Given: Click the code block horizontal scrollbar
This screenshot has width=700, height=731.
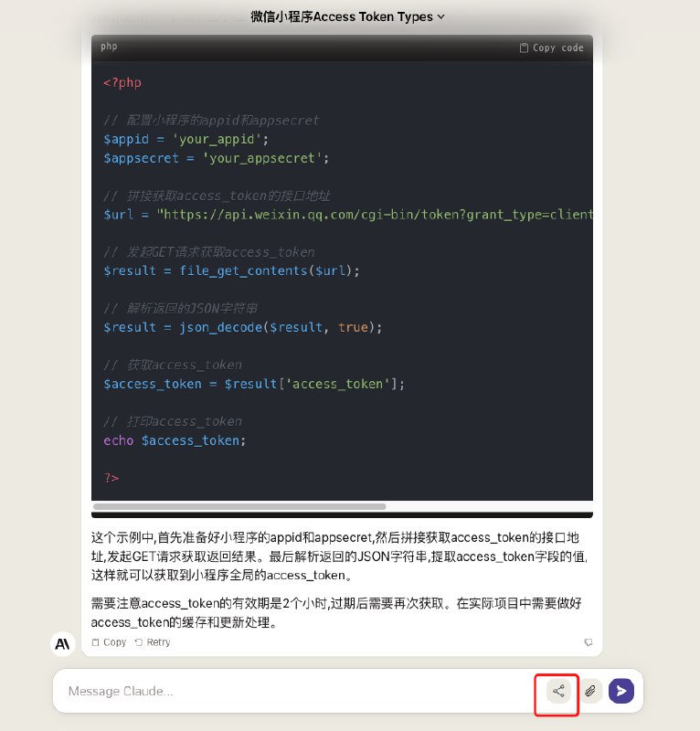Looking at the screenshot, I should [239, 507].
